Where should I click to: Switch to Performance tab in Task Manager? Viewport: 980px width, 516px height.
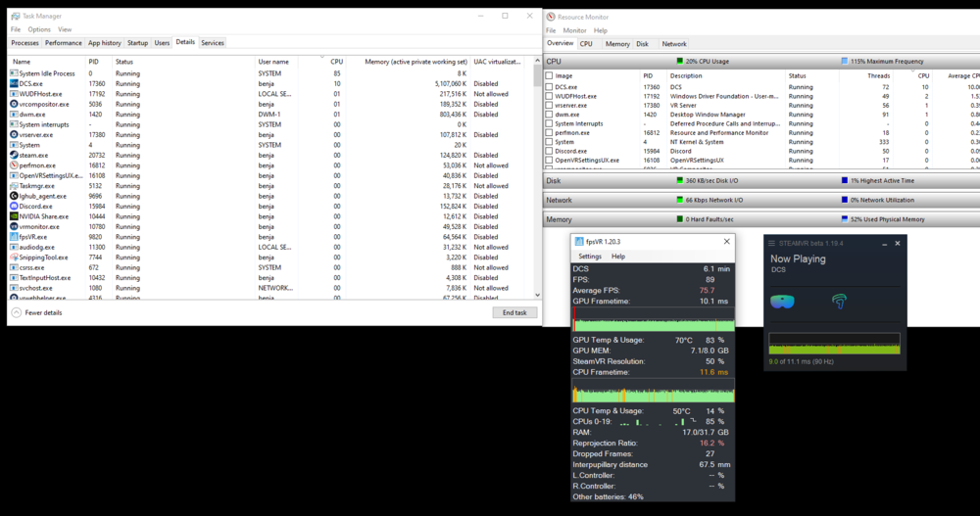pos(63,43)
